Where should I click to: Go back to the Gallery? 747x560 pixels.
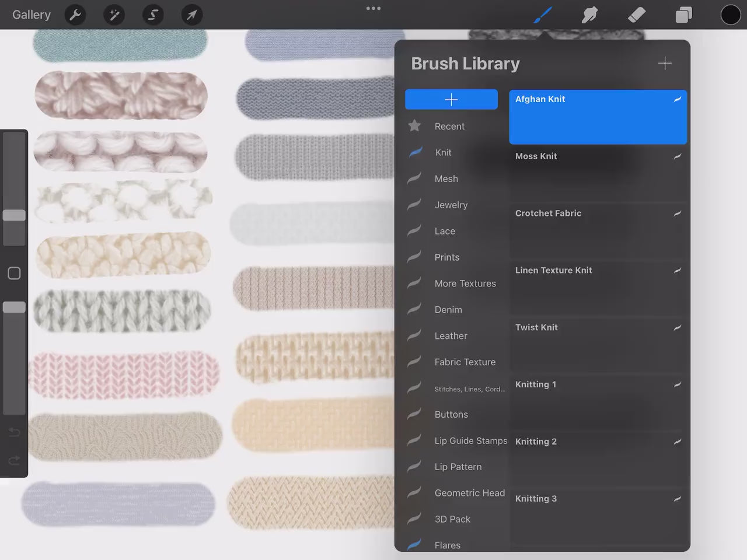pyautogui.click(x=31, y=15)
